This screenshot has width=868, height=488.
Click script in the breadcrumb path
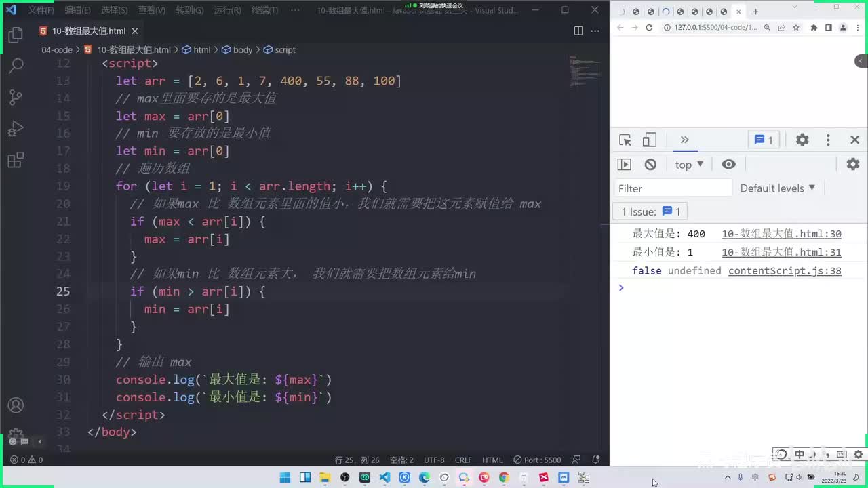pos(279,49)
